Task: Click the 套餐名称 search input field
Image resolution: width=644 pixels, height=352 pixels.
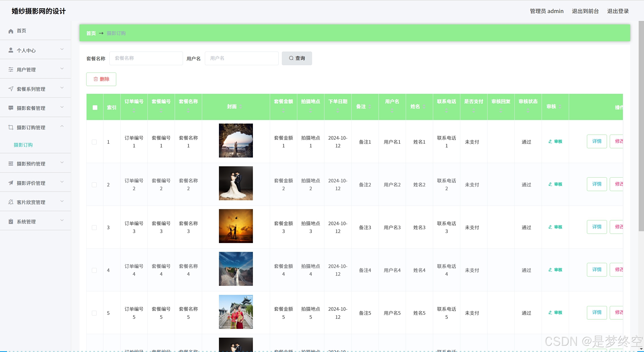Action: [x=146, y=58]
